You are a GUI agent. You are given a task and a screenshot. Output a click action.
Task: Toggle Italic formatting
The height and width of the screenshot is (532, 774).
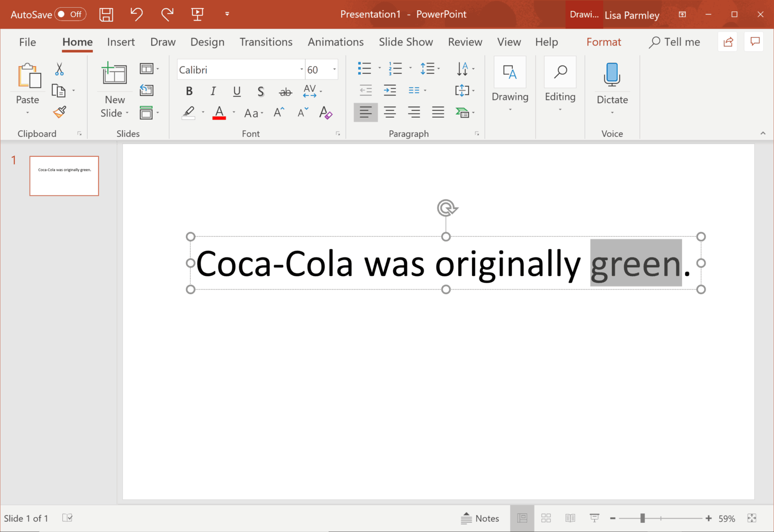[213, 91]
